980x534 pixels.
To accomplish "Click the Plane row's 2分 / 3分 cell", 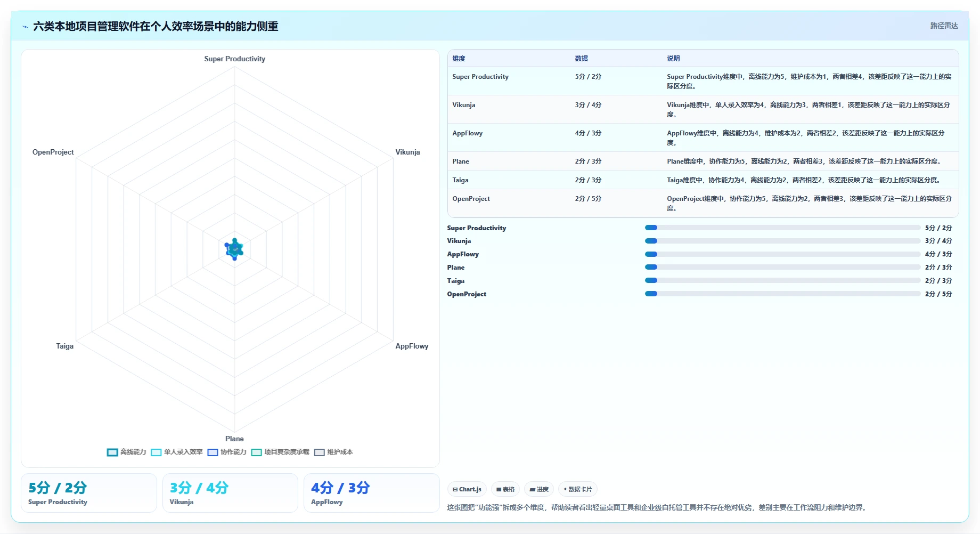I will pos(588,161).
